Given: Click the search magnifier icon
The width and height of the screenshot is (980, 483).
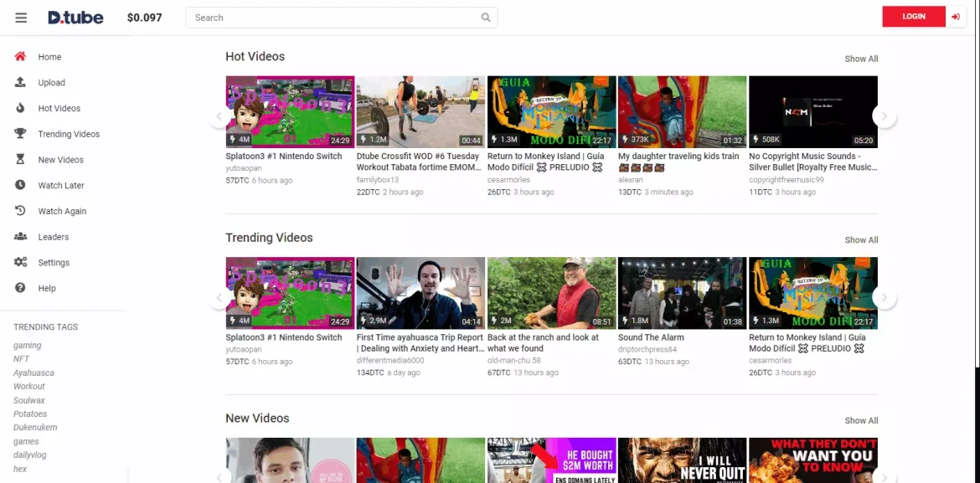Looking at the screenshot, I should pyautogui.click(x=486, y=18).
